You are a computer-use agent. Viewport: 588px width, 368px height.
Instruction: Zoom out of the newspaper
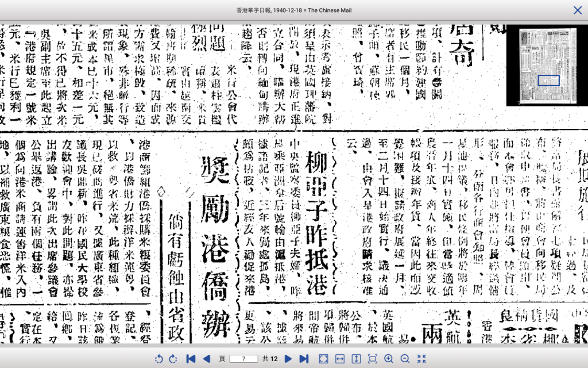[x=405, y=359]
